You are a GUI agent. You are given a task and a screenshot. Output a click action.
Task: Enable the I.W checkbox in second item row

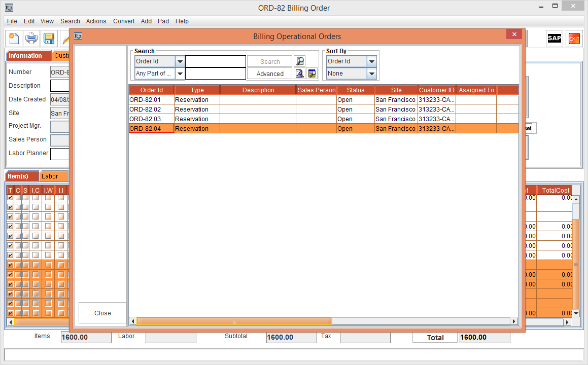[x=48, y=207]
